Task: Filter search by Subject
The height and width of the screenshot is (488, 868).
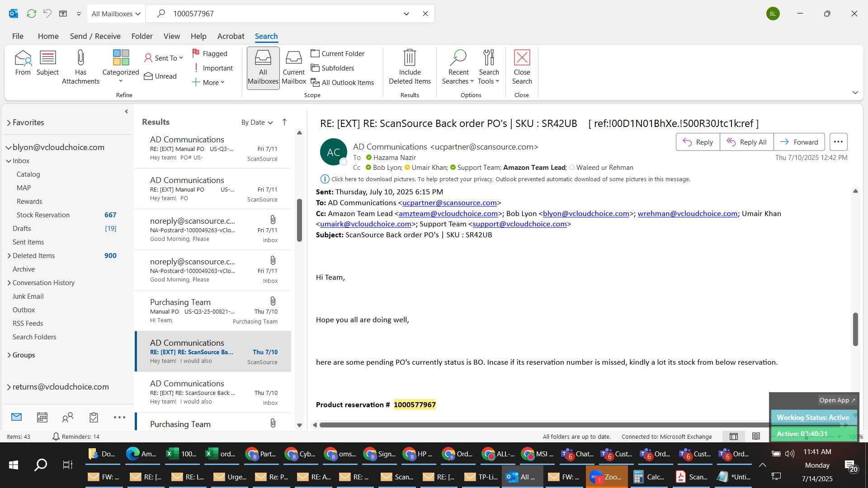Action: pos(47,63)
